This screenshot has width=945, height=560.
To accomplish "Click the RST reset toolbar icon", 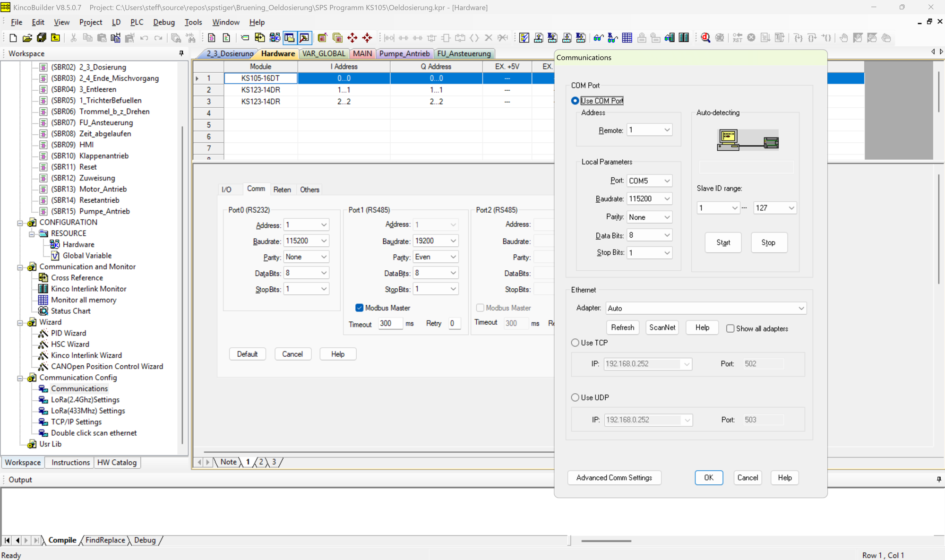I will coord(737,38).
